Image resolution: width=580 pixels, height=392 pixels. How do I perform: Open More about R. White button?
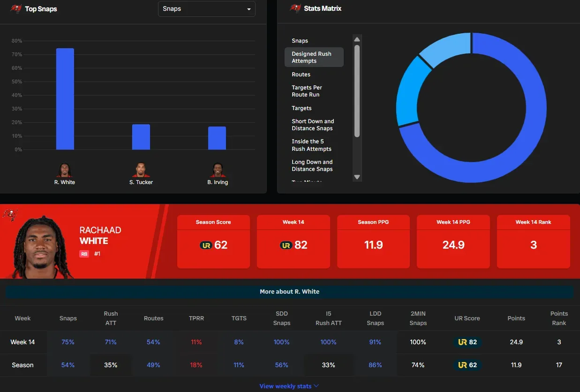(289, 292)
